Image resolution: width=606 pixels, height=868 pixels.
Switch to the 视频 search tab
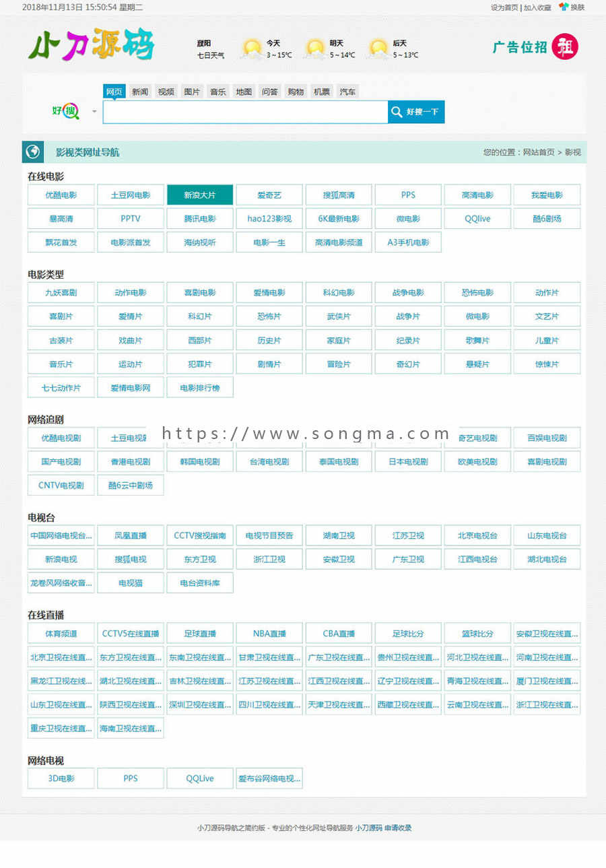166,92
